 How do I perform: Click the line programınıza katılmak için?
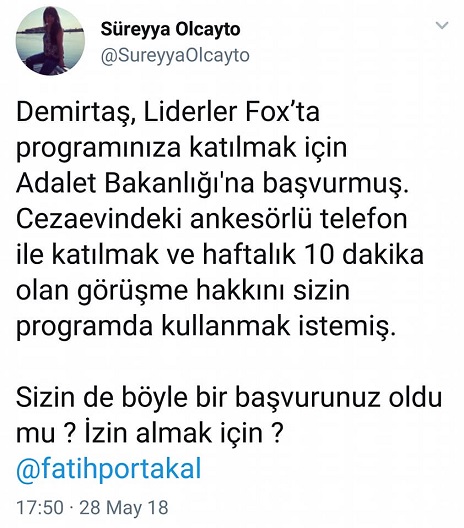[181, 148]
